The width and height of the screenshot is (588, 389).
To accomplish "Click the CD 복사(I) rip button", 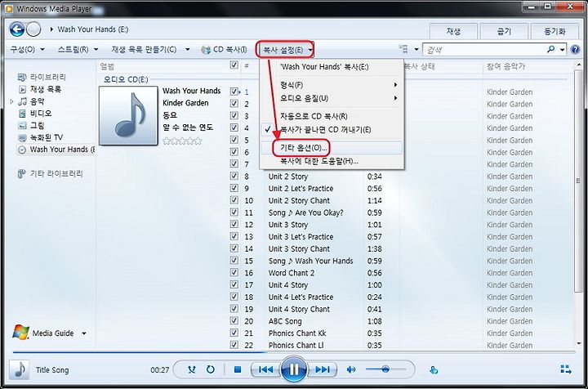I will coord(224,49).
